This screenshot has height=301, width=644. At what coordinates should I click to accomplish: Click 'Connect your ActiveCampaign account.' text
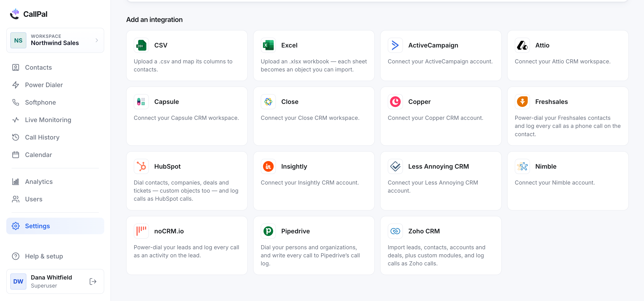pyautogui.click(x=440, y=61)
